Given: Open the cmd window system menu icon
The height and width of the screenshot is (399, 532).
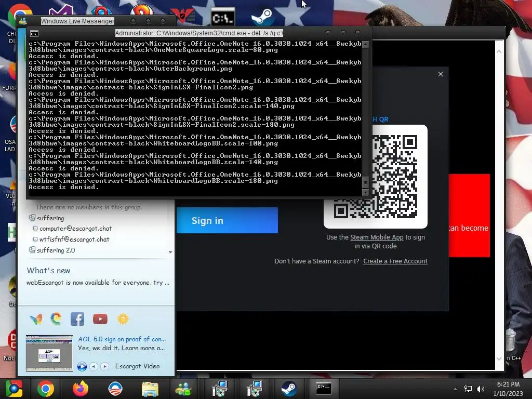Looking at the screenshot, I should 34,34.
